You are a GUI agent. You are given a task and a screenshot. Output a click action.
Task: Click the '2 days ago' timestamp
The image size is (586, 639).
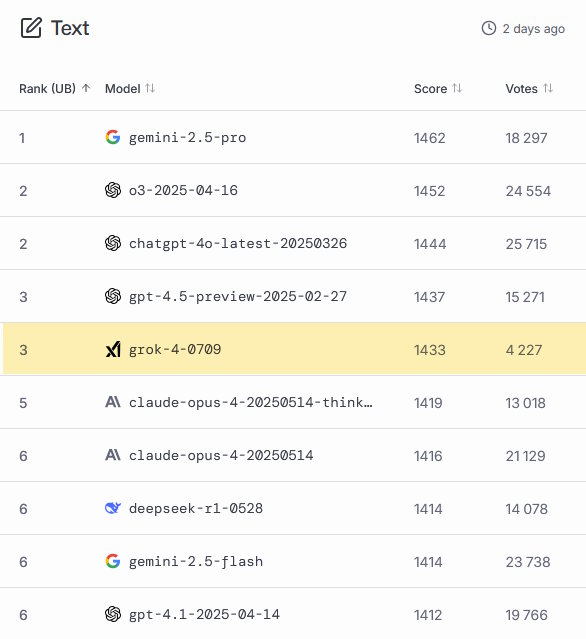tap(533, 29)
